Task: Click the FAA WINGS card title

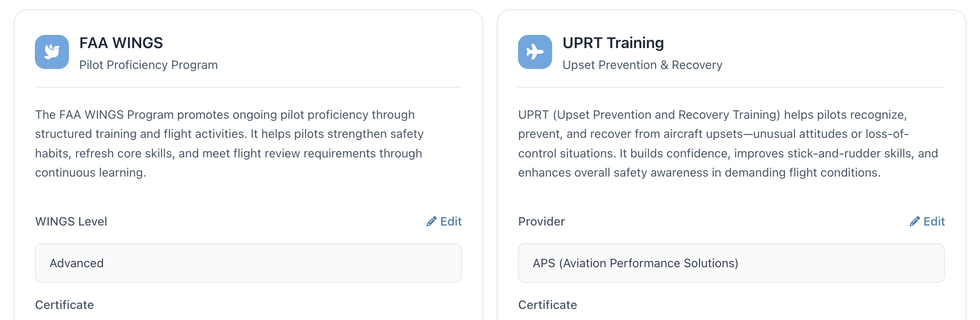Action: pyautogui.click(x=121, y=43)
